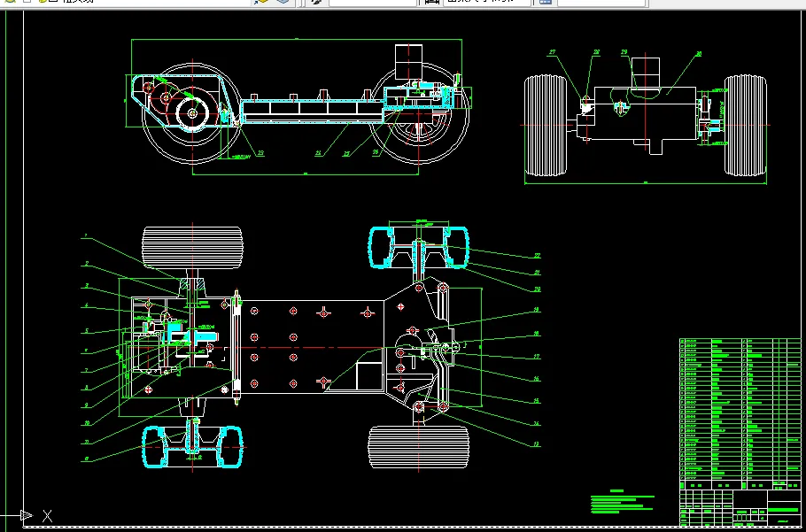806x532 pixels.
Task: Select the left tire in the end view
Action: pyautogui.click(x=546, y=126)
